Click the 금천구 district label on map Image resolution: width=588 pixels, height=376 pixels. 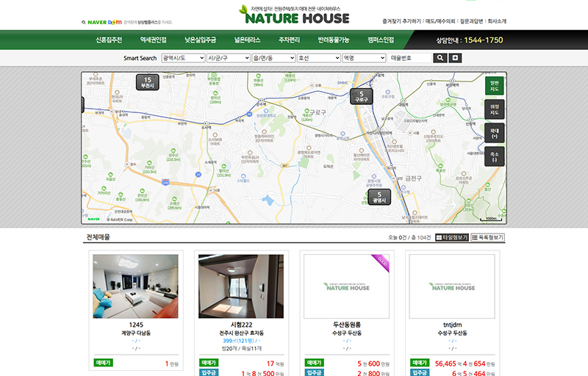click(x=413, y=178)
